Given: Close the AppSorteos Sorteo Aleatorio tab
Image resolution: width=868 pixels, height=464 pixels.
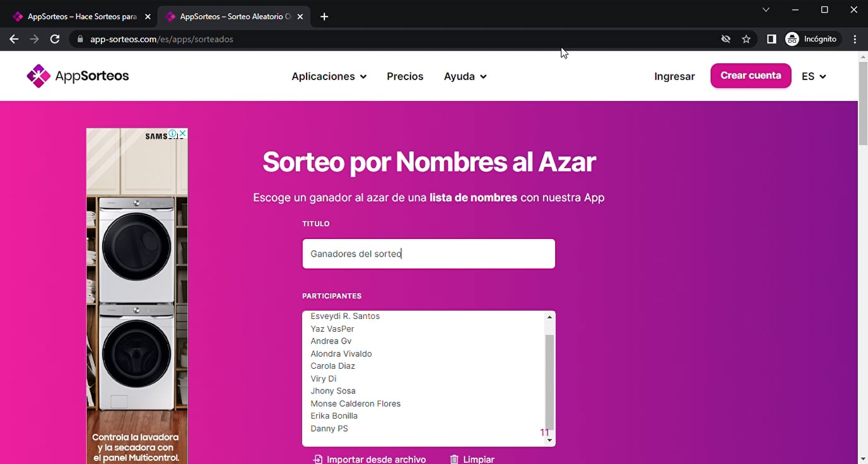Looking at the screenshot, I should 300,17.
